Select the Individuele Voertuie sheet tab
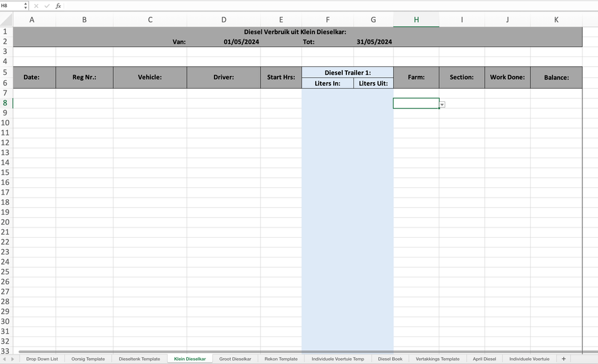Image resolution: width=598 pixels, height=364 pixels. pyautogui.click(x=529, y=359)
